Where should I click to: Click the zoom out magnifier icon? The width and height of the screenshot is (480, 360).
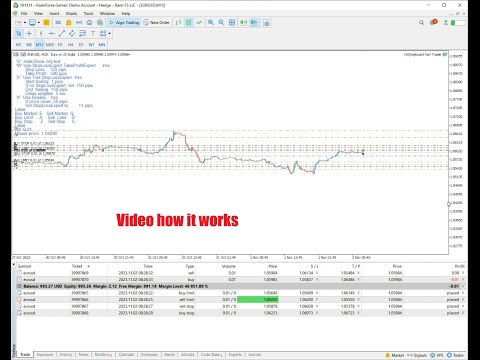[x=221, y=23]
